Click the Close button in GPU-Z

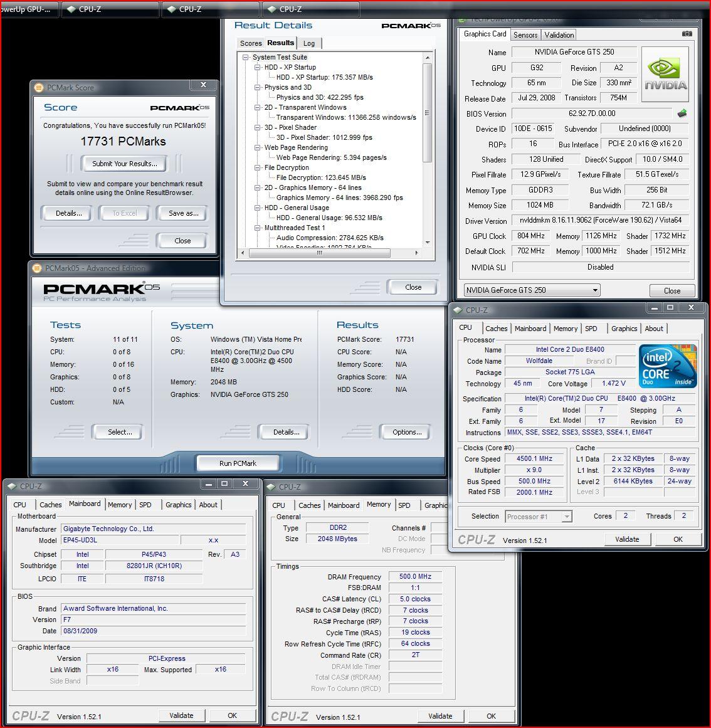pos(671,291)
